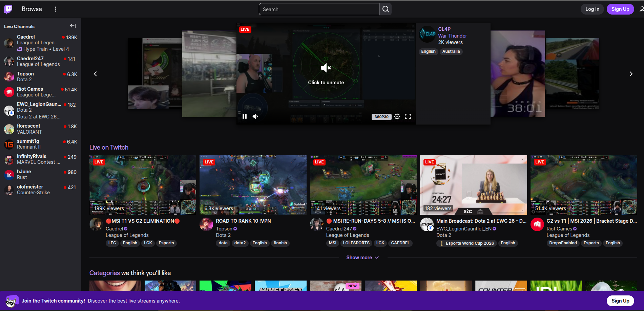Open the Live on Twitch heading link
This screenshot has width=644, height=311.
click(x=109, y=147)
